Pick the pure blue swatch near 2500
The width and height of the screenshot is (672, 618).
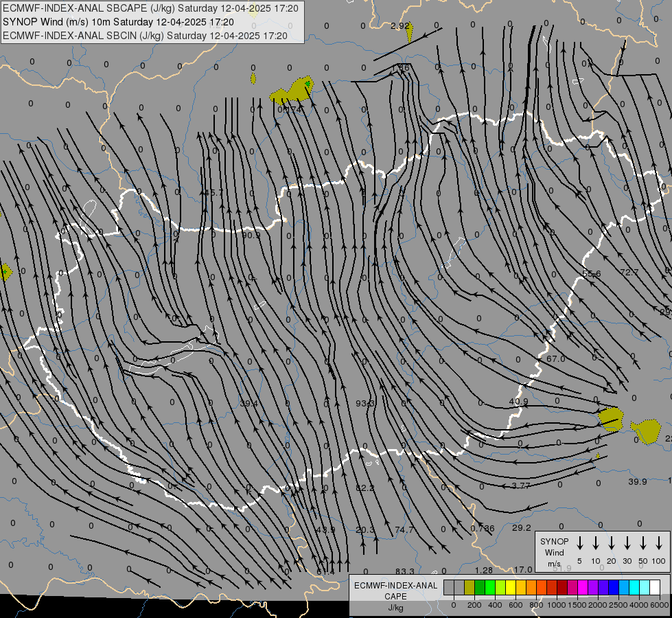click(614, 588)
